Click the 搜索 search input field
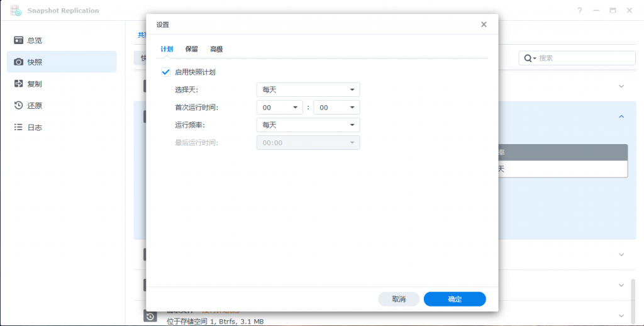The height and width of the screenshot is (326, 644). coord(585,58)
